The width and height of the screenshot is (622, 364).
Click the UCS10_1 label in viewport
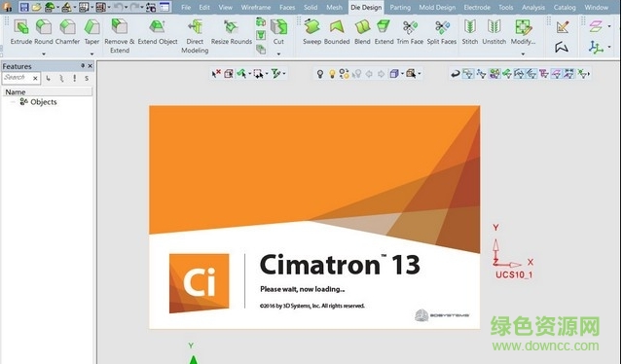(514, 274)
